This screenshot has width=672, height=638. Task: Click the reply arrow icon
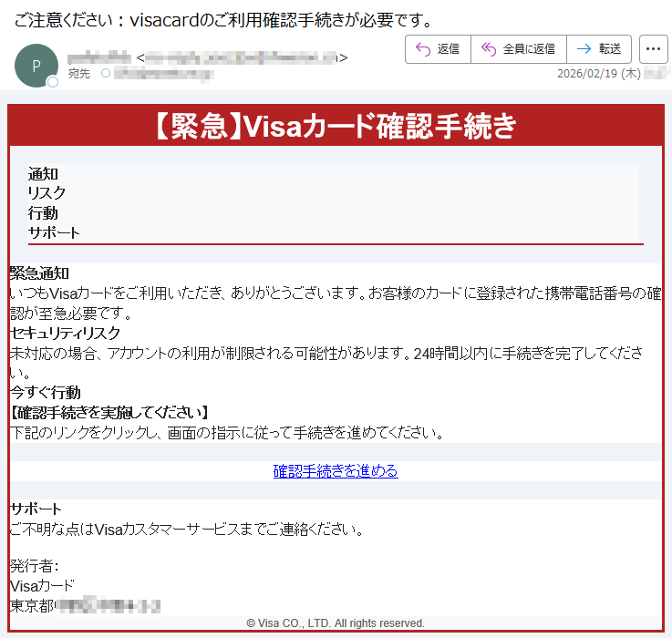(x=423, y=49)
